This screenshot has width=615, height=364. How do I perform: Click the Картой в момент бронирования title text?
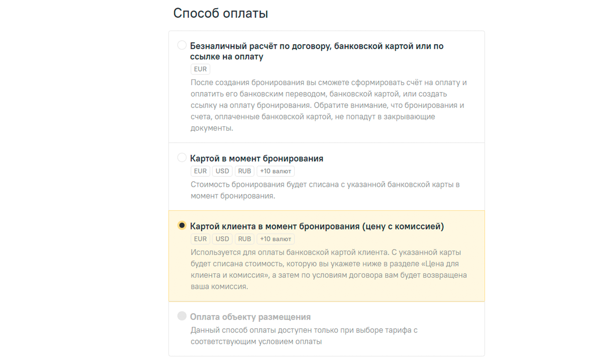pyautogui.click(x=256, y=158)
